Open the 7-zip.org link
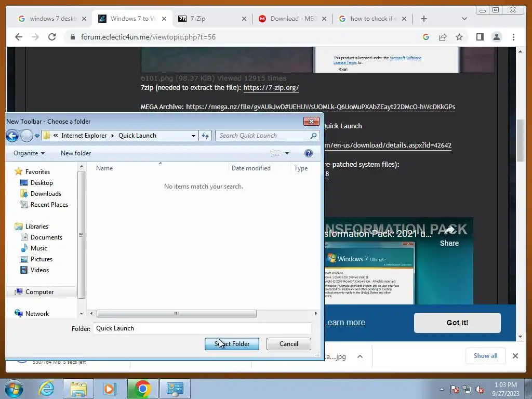This screenshot has width=532, height=399. pos(271,87)
